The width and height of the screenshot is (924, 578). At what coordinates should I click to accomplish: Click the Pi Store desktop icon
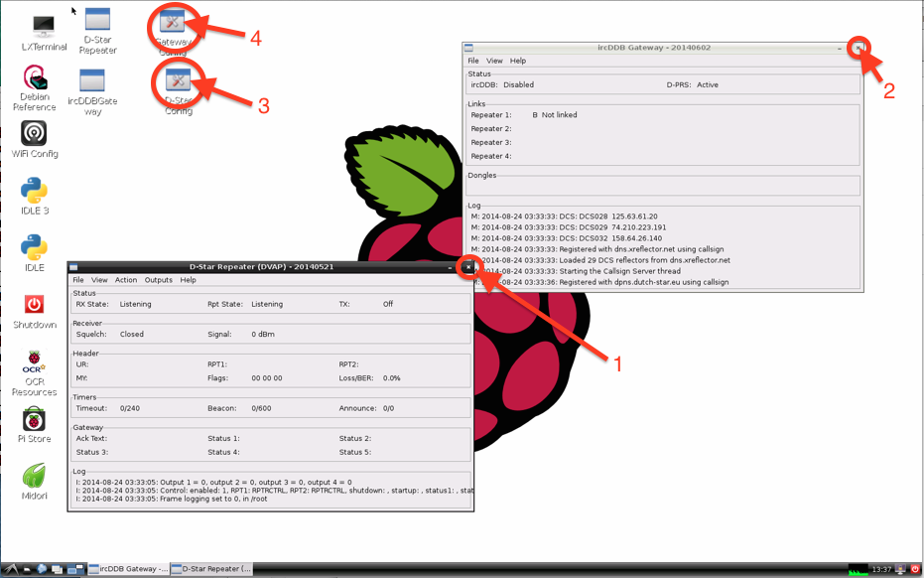[x=34, y=420]
